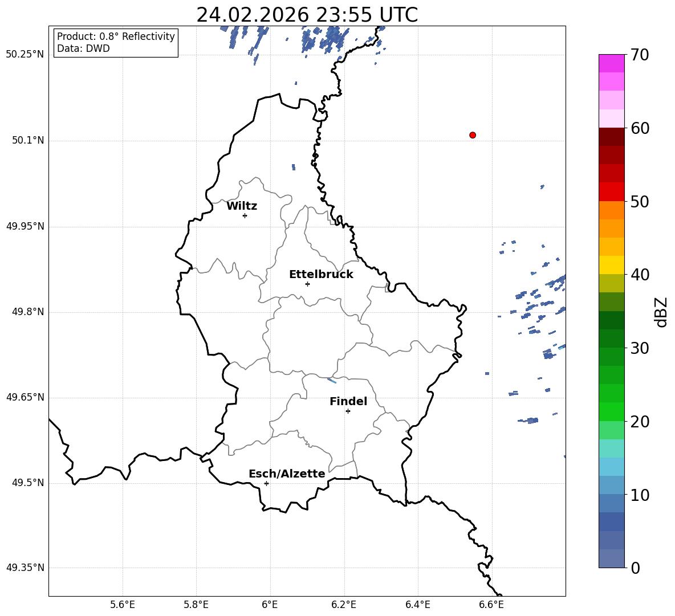675x616 pixels.
Task: Click the cyan band midway between 10 and 20
Action: point(611,467)
